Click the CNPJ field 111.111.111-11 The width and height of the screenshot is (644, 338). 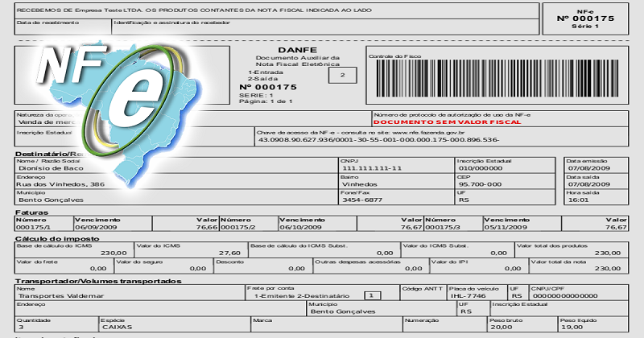[397, 165]
